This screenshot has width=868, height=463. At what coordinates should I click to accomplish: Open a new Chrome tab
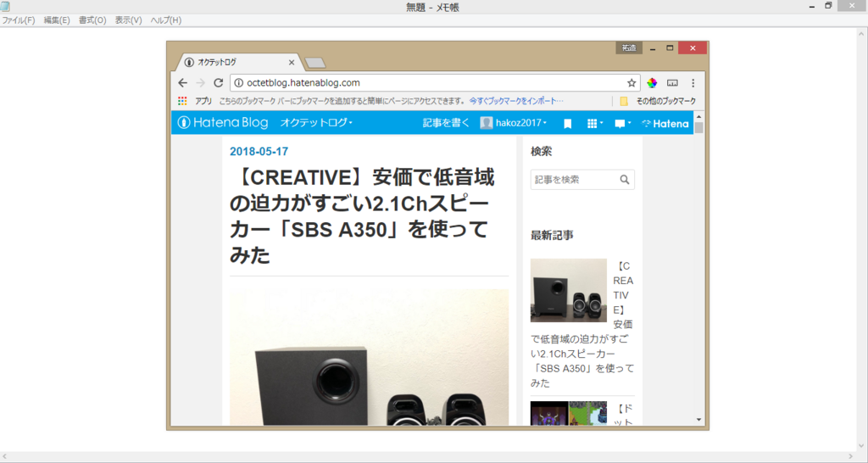(x=315, y=63)
